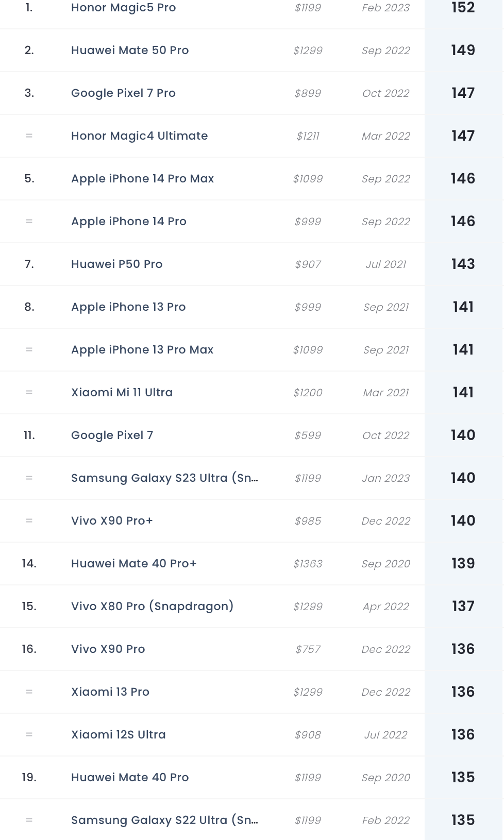Click the equals tie marker beside Honor Magic4 Ultimate
504x840 pixels.
click(x=29, y=136)
